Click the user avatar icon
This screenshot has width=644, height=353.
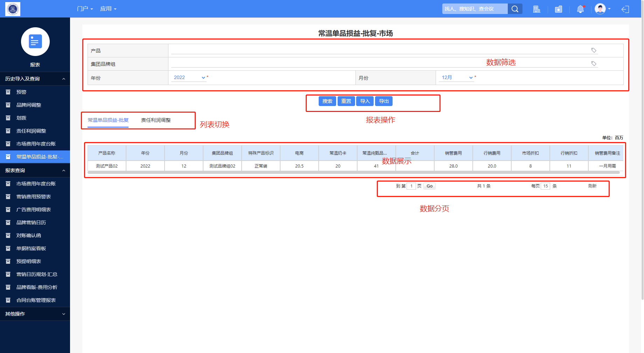click(x=600, y=9)
